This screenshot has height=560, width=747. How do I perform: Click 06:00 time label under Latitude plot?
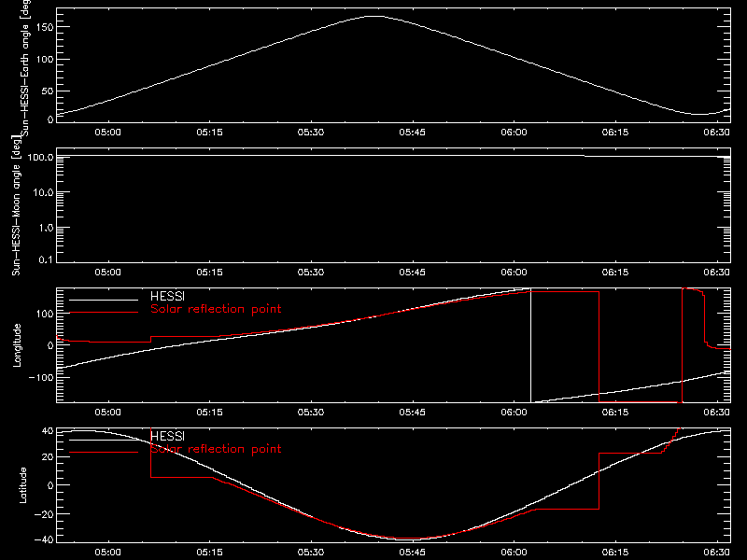coord(514,552)
